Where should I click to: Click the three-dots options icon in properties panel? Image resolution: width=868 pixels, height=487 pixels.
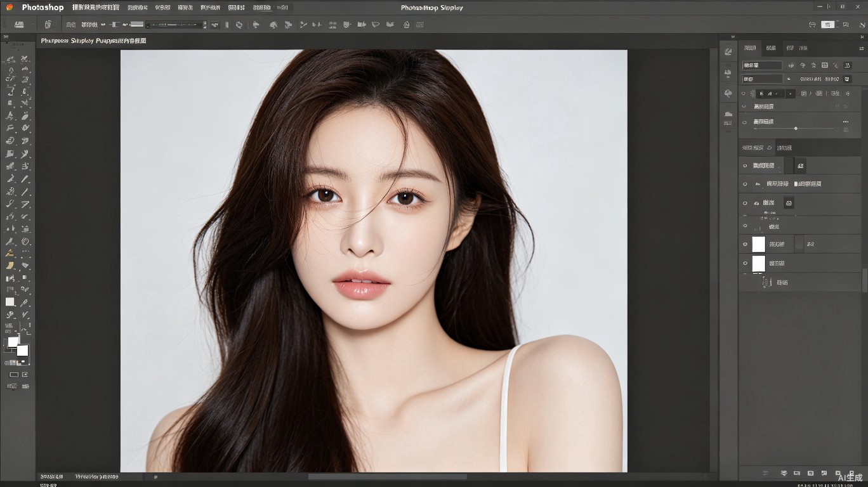pos(845,122)
